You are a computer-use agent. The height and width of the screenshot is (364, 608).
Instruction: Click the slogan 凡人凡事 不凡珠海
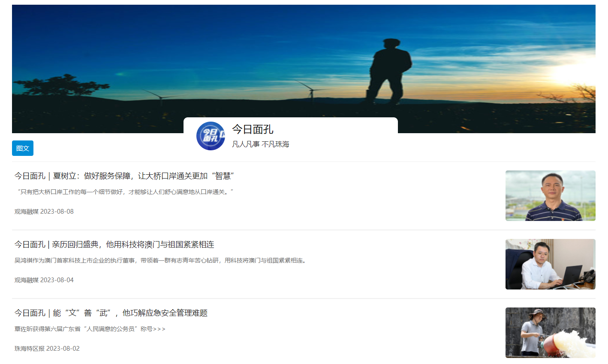pos(261,144)
